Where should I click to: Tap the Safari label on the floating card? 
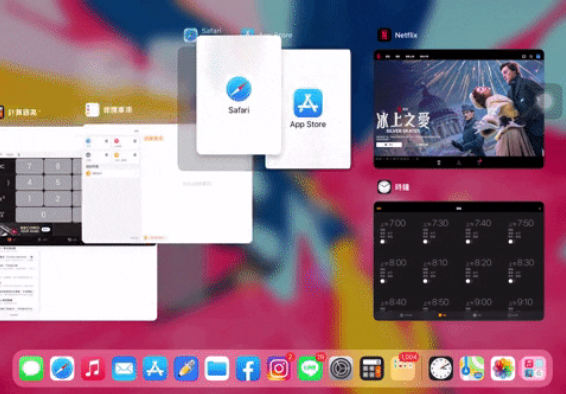[239, 110]
